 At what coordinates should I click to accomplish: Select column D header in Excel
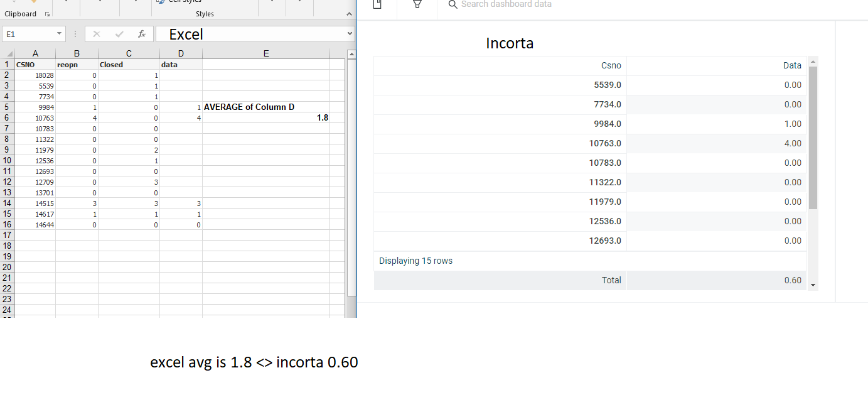pyautogui.click(x=181, y=54)
